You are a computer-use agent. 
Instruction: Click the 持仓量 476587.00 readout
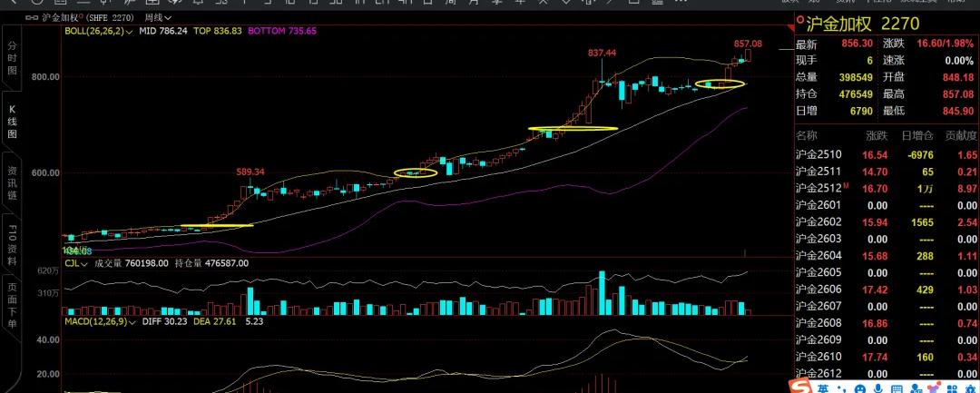point(211,264)
